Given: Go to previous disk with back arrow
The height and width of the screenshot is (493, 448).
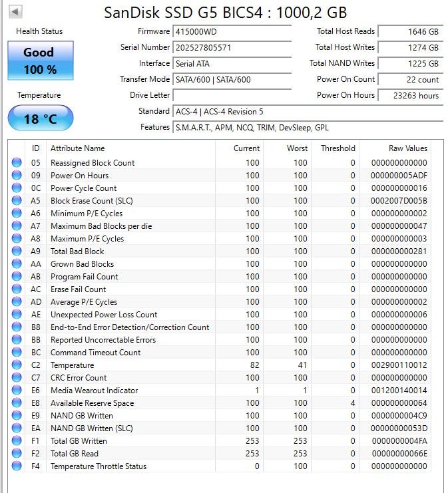Looking at the screenshot, I should [x=15, y=12].
